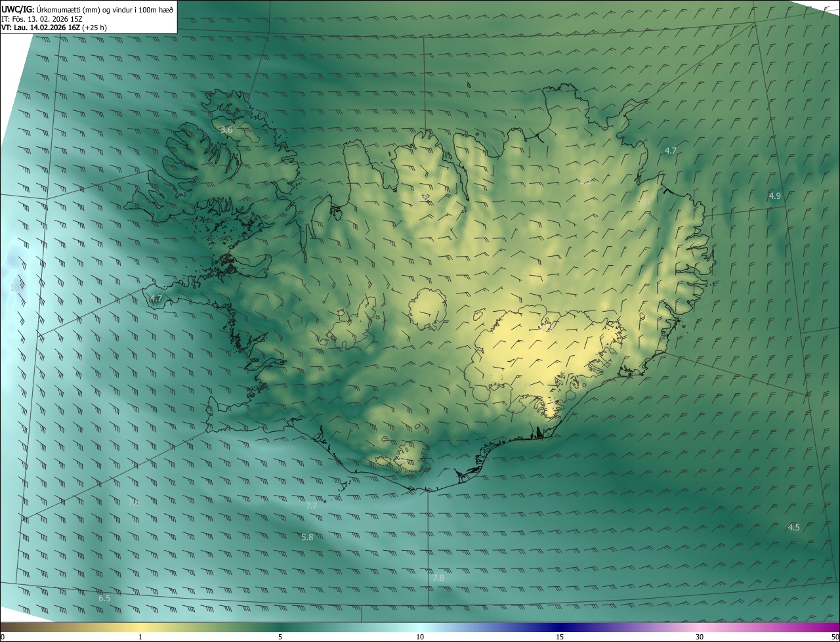Select the initial time line 'IT: Fös. 13. 02. 2026 15Z'
840x642 pixels.
(x=41, y=19)
